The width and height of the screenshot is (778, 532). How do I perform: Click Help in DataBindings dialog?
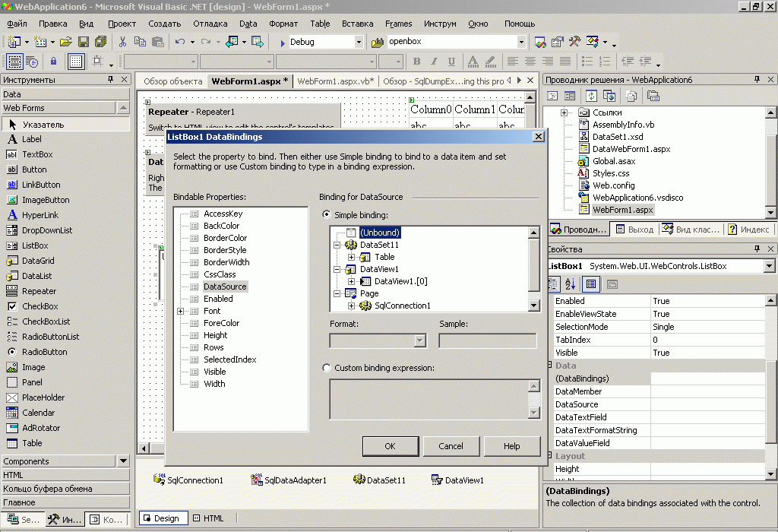click(512, 446)
